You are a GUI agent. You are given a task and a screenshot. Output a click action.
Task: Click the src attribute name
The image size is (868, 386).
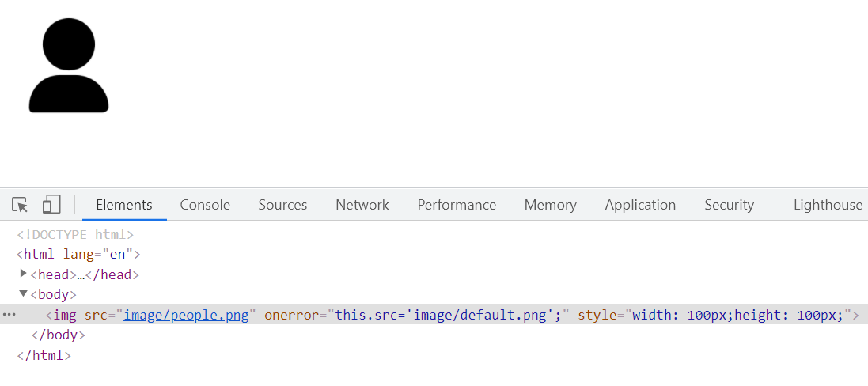pyautogui.click(x=95, y=316)
